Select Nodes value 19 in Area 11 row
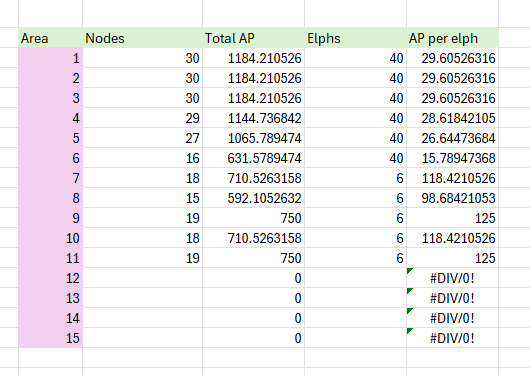 tap(143, 258)
